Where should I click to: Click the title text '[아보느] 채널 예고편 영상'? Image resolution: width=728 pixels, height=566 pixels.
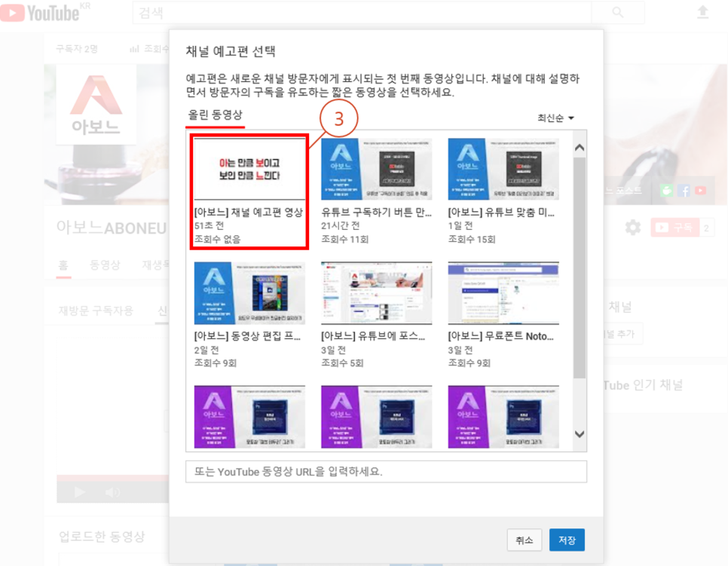[x=249, y=213]
